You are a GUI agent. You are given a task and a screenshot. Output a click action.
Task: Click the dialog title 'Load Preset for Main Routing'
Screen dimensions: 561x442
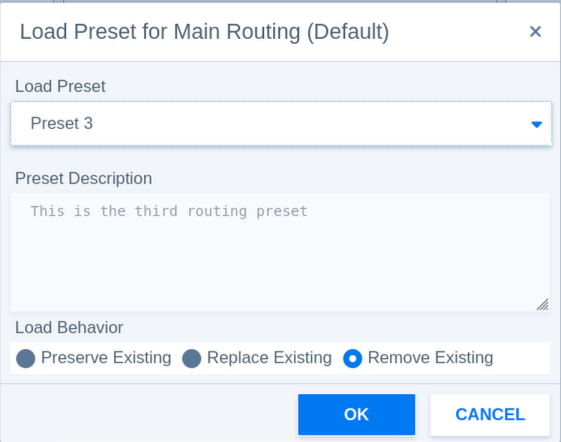pyautogui.click(x=160, y=31)
